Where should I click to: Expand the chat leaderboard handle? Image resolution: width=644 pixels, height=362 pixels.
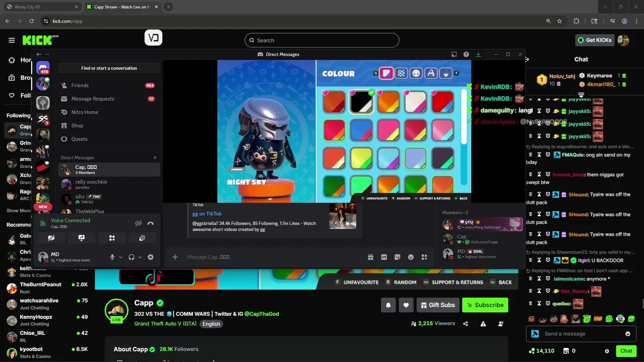point(581,95)
